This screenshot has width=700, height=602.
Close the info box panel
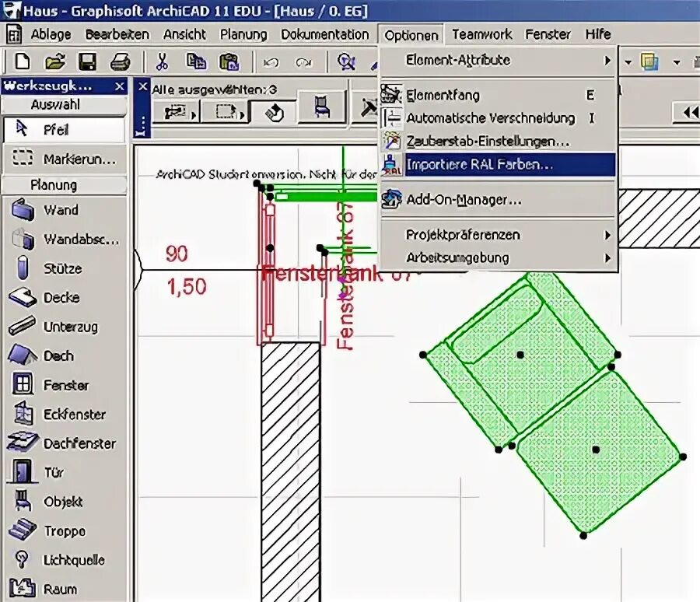point(142,86)
